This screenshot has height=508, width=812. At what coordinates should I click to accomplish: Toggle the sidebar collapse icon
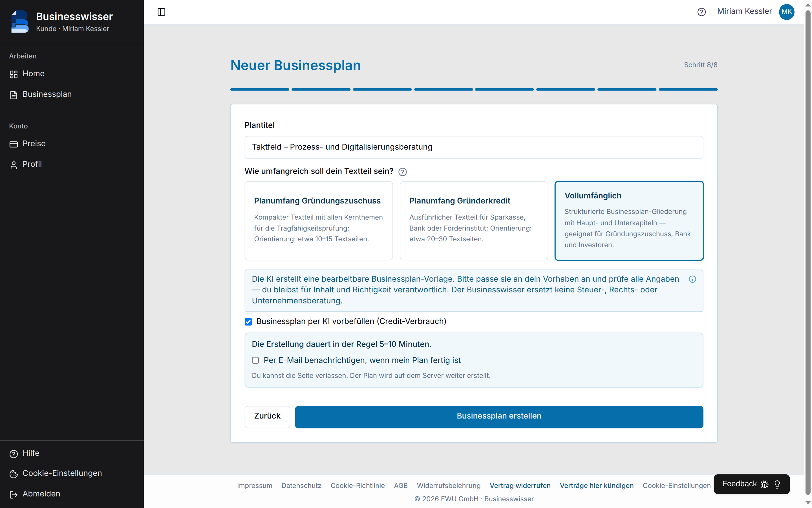[x=161, y=12]
